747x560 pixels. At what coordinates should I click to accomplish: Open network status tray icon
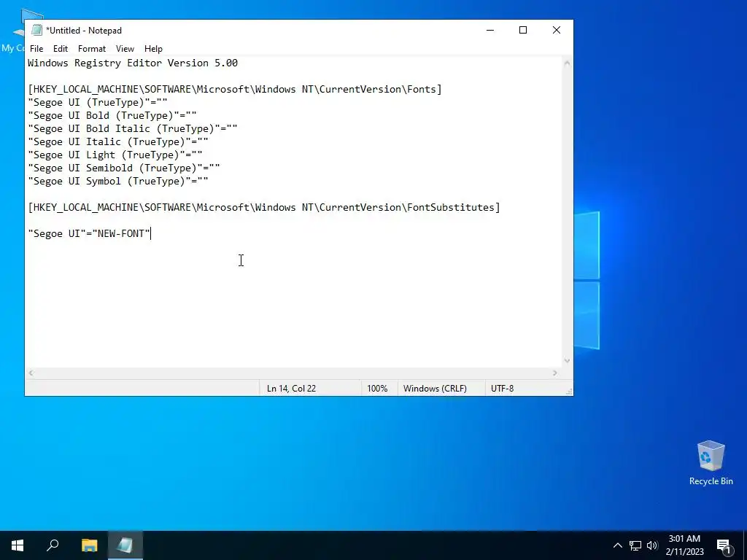pos(635,545)
